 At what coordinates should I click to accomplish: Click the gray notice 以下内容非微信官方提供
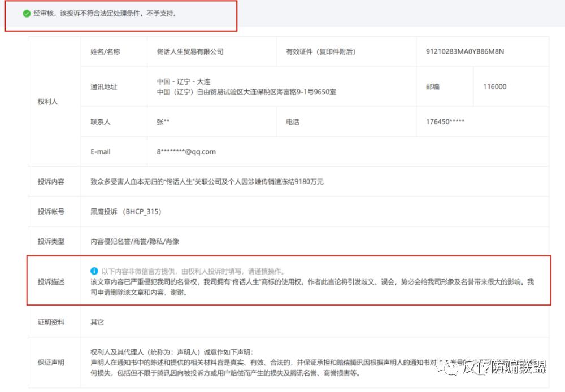(193, 271)
